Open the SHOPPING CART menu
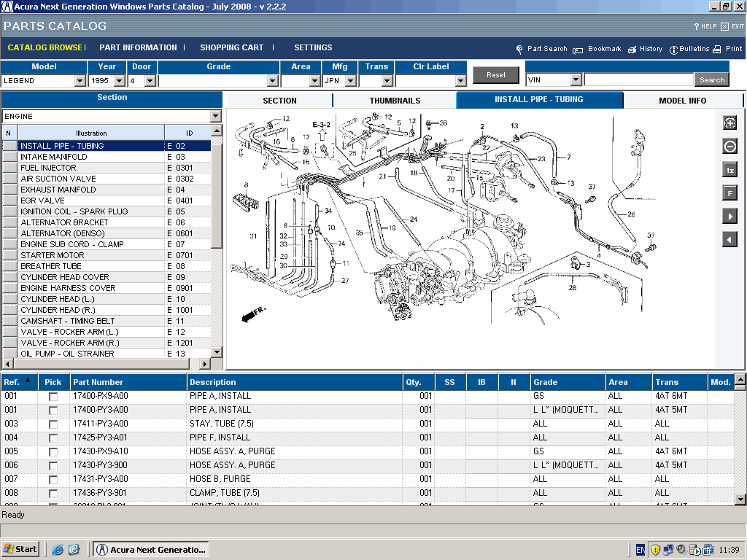This screenshot has height=560, width=747. (x=231, y=47)
